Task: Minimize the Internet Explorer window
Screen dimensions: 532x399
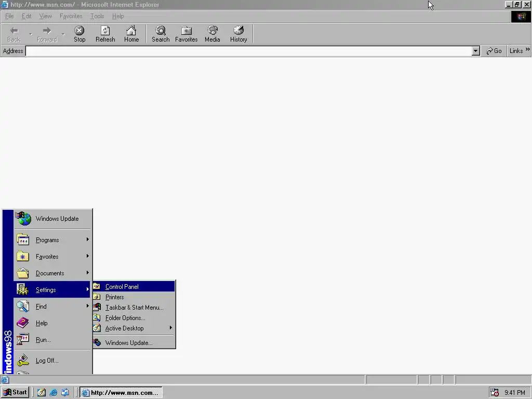Action: pyautogui.click(x=508, y=4)
